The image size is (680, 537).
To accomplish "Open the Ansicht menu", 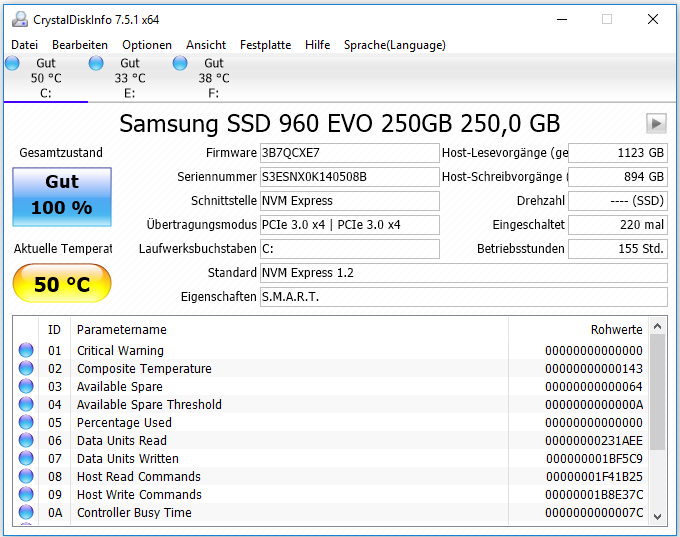I will pos(206,45).
